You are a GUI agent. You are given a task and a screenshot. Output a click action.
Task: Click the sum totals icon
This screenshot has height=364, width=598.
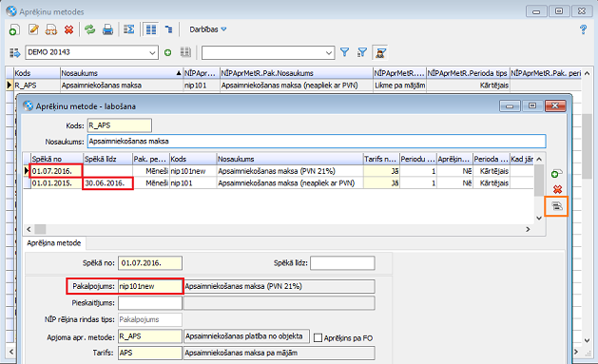click(x=129, y=29)
